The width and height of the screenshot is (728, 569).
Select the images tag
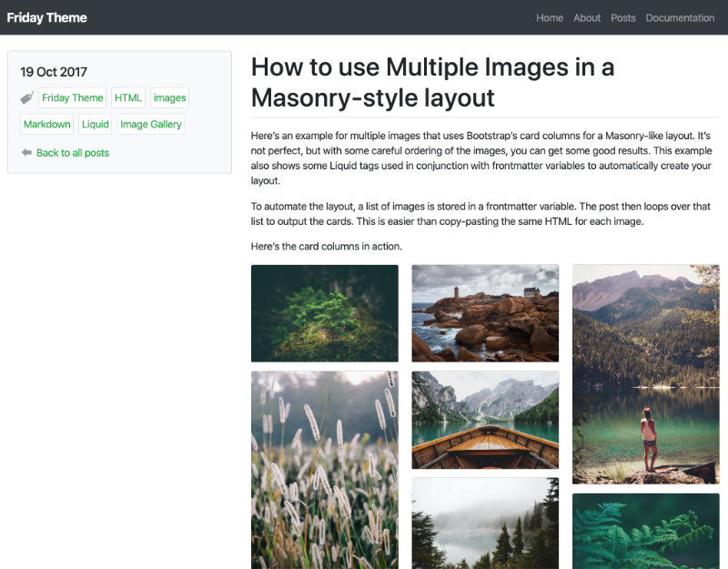pyautogui.click(x=169, y=97)
